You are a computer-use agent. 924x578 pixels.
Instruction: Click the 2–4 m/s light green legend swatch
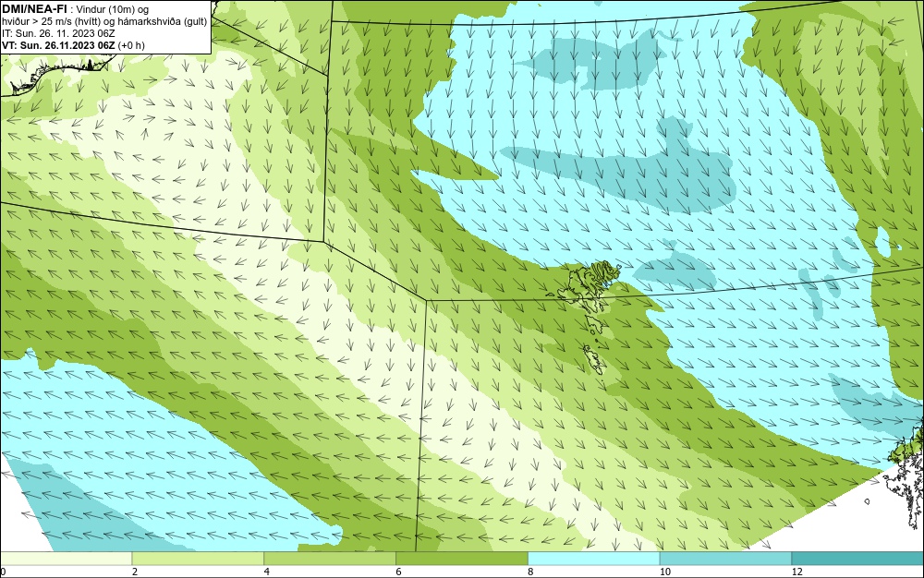pos(198,559)
